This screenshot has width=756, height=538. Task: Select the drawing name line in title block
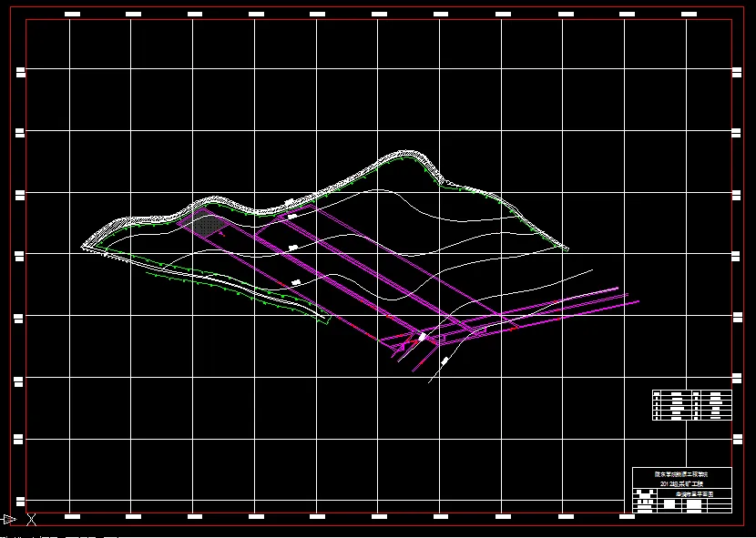tap(694, 494)
